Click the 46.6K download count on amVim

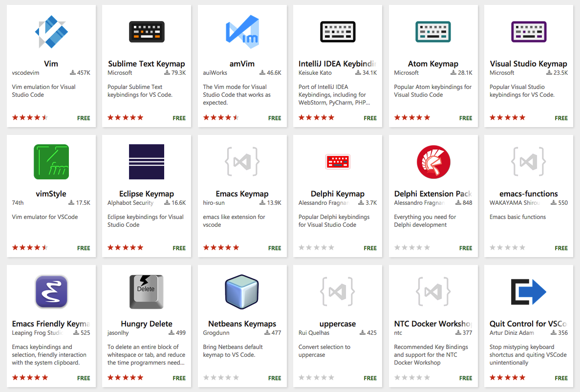[x=270, y=73]
